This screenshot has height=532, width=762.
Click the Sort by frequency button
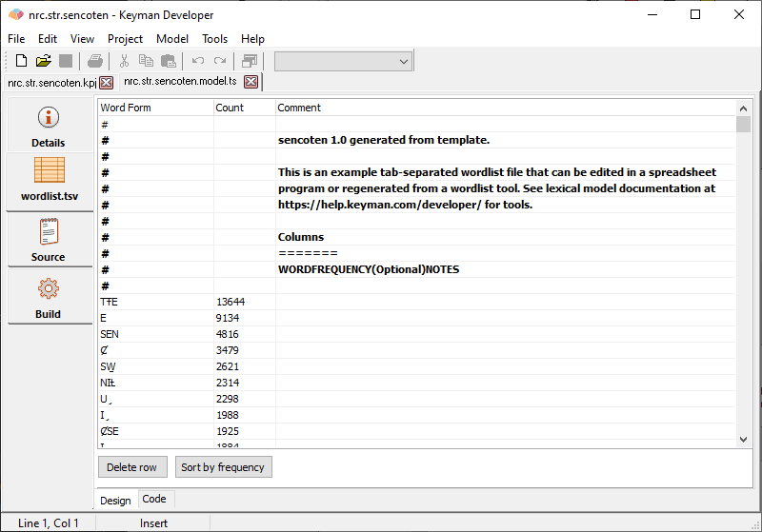point(223,467)
